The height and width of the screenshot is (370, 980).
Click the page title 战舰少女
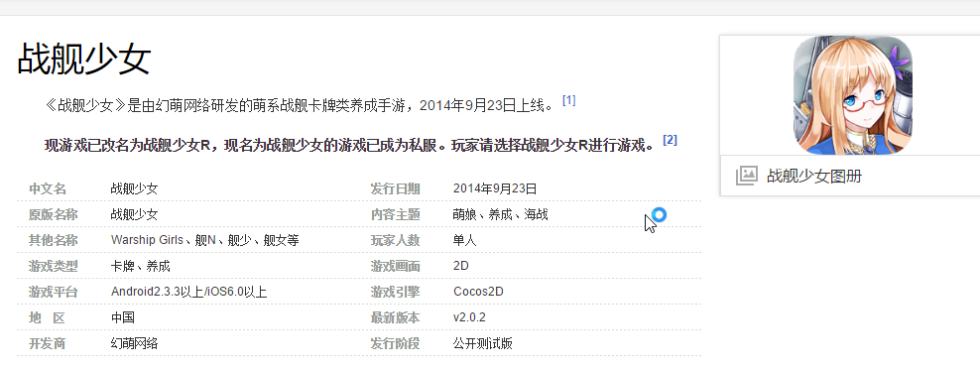coord(84,59)
